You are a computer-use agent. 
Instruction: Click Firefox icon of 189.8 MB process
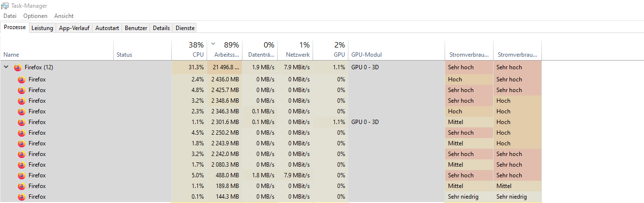(21, 186)
